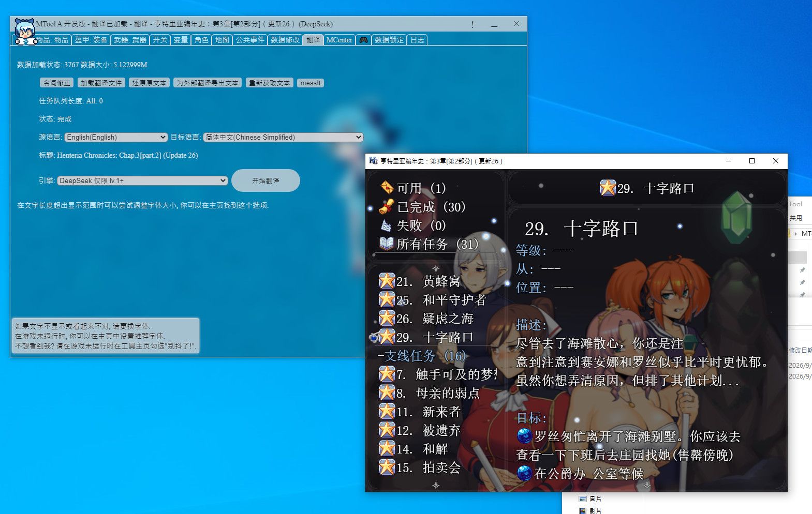The image size is (812, 514).
Task: Open the MCenter tab
Action: tap(339, 40)
